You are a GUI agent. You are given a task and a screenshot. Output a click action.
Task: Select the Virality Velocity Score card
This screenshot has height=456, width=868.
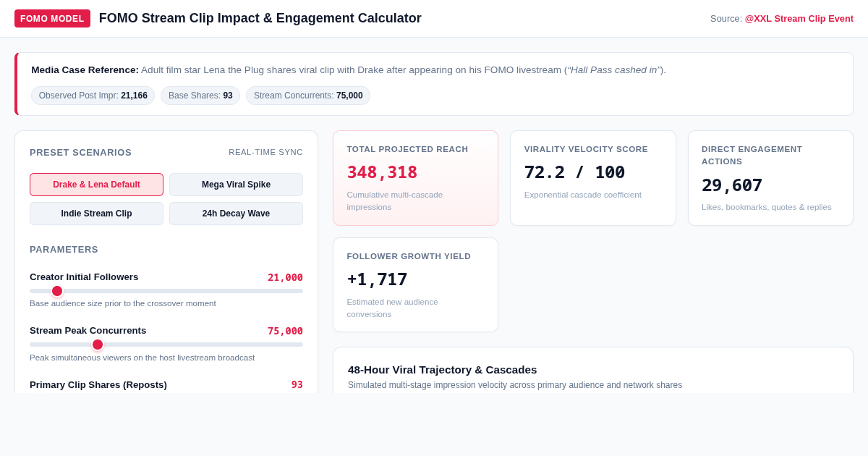coord(593,178)
